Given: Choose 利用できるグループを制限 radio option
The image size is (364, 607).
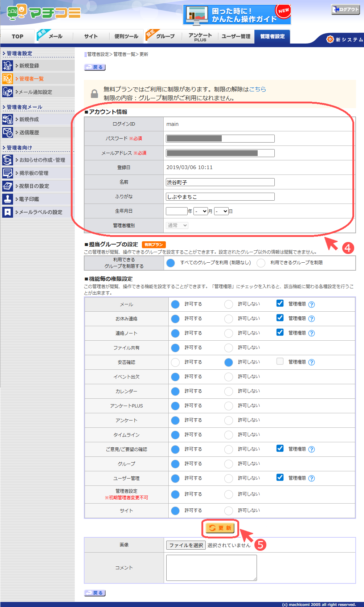Looking at the screenshot, I should click(261, 263).
